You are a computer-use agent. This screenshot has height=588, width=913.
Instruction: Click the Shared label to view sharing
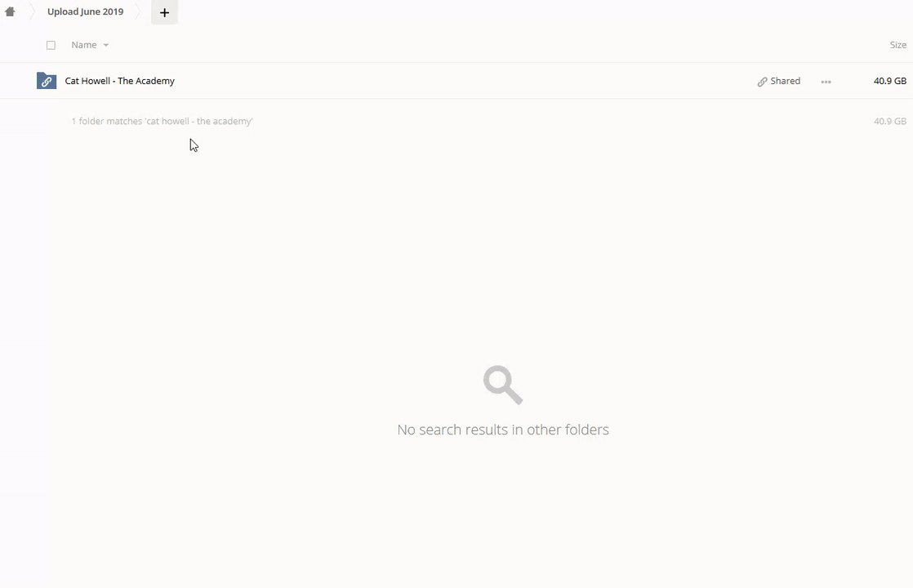(785, 81)
